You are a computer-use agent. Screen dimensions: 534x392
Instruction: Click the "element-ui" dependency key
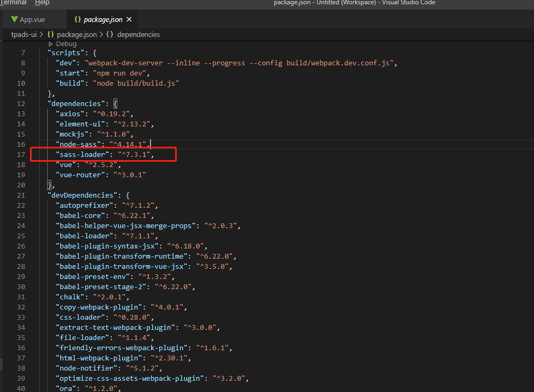pyautogui.click(x=80, y=124)
